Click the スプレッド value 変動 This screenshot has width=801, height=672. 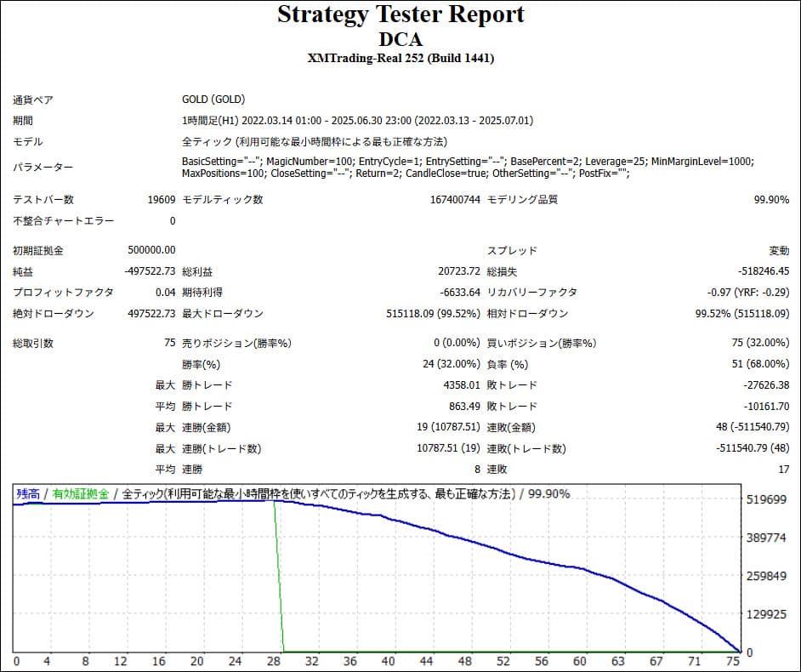coord(779,250)
